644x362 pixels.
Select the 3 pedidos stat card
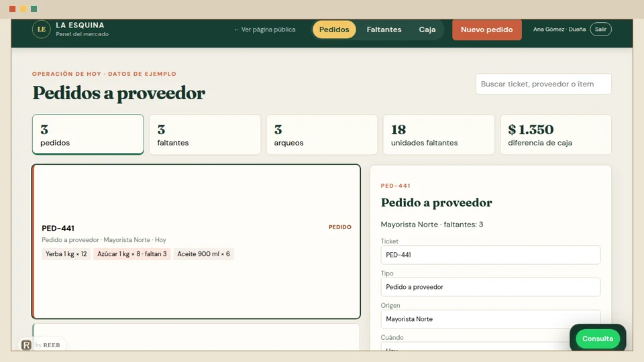(88, 135)
